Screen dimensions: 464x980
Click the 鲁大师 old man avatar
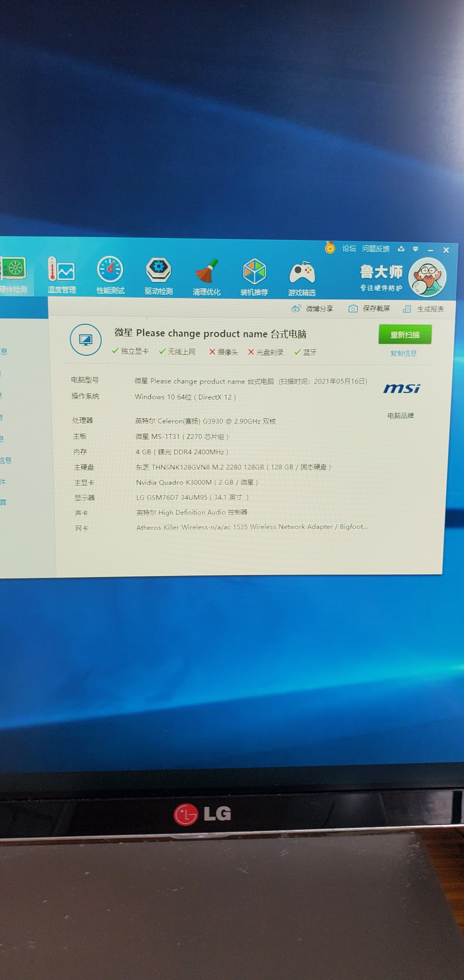[x=428, y=277]
